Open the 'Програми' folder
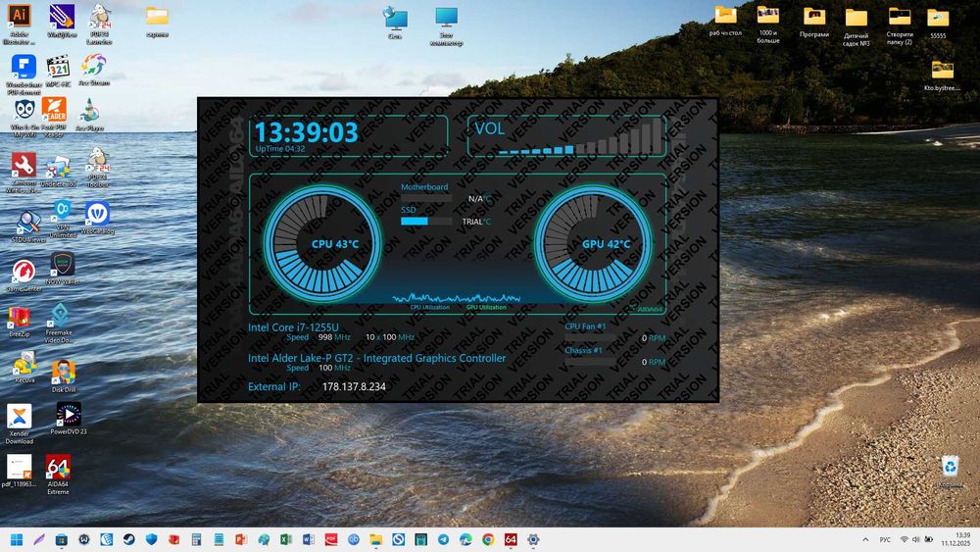 813,23
